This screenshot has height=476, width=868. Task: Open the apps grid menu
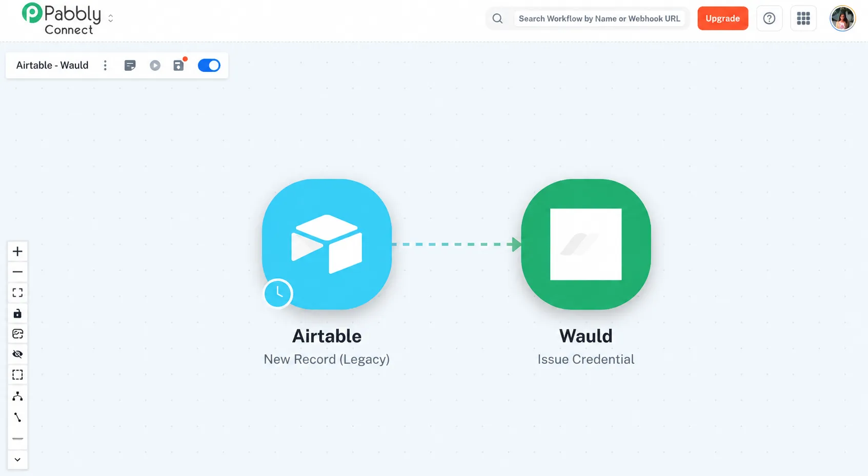tap(803, 18)
